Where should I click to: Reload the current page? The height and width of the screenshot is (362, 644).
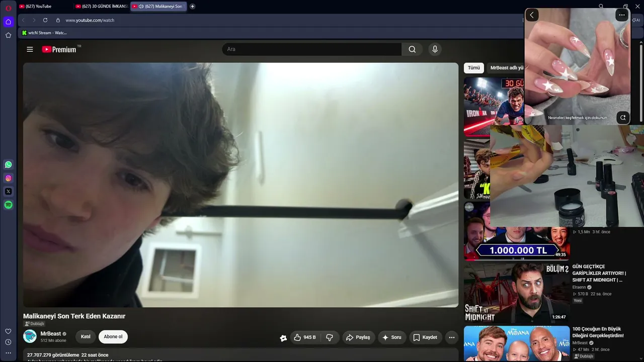coord(45,20)
